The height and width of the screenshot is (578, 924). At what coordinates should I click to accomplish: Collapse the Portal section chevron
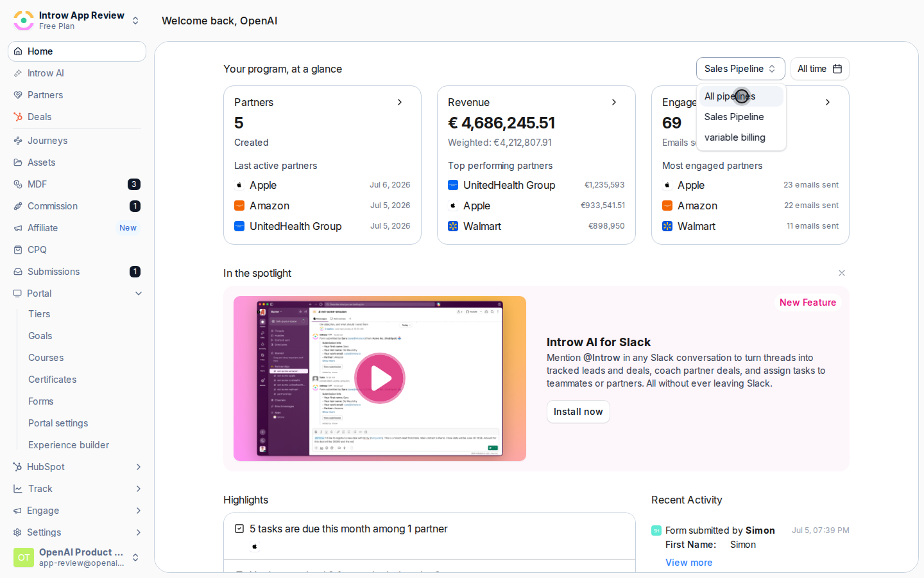pos(139,293)
